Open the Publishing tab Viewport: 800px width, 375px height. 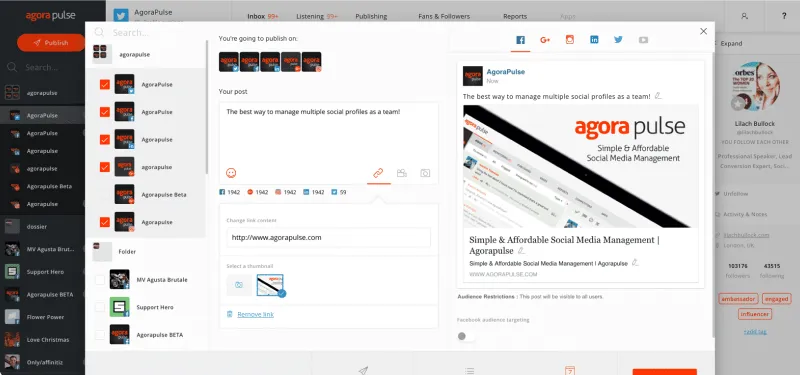click(371, 16)
